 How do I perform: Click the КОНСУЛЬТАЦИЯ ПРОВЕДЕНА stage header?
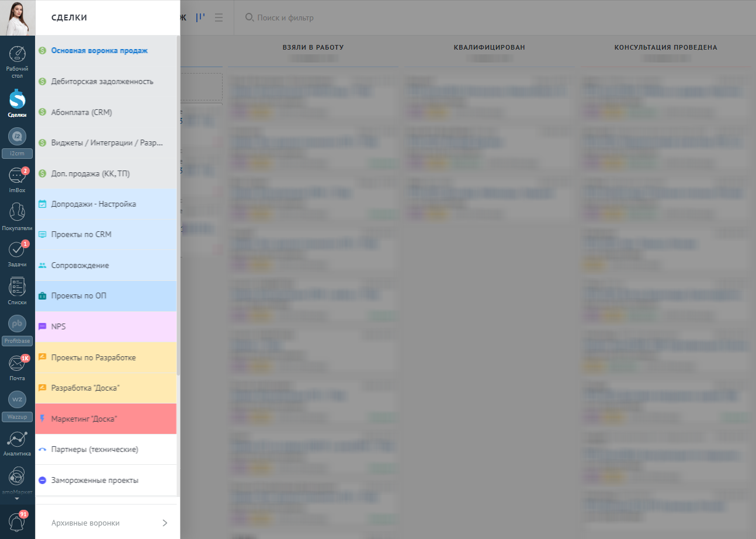point(665,47)
